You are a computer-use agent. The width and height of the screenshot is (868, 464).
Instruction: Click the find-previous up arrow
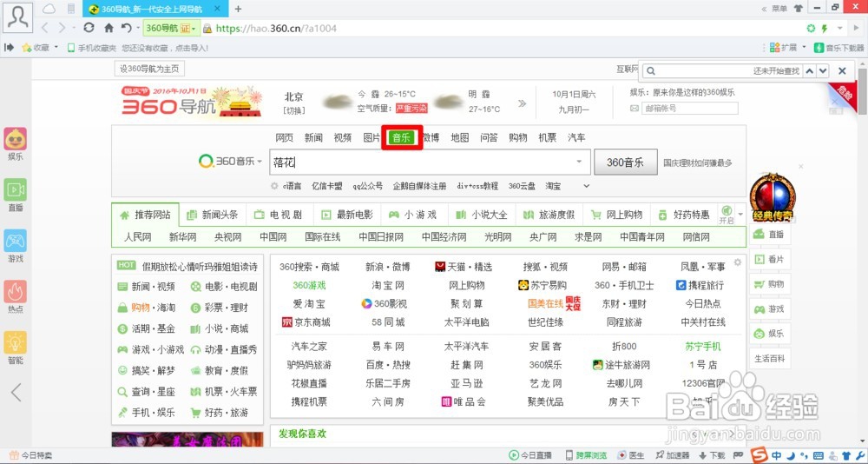[809, 71]
